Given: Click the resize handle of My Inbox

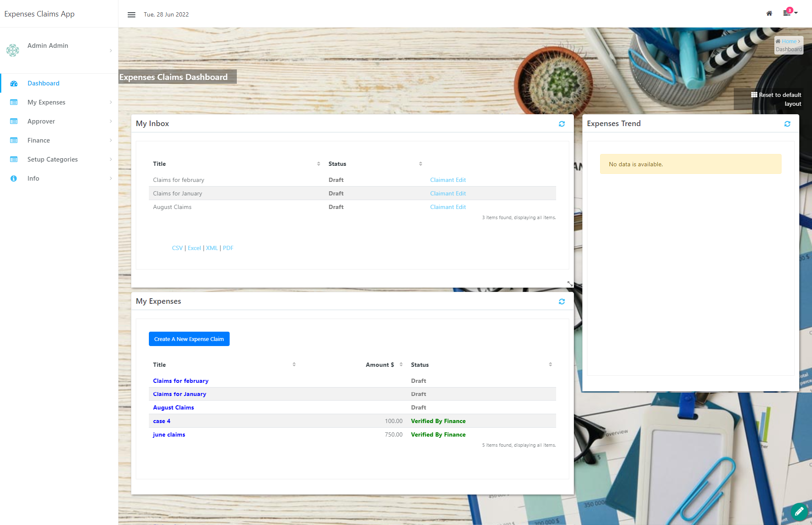Looking at the screenshot, I should coord(570,284).
